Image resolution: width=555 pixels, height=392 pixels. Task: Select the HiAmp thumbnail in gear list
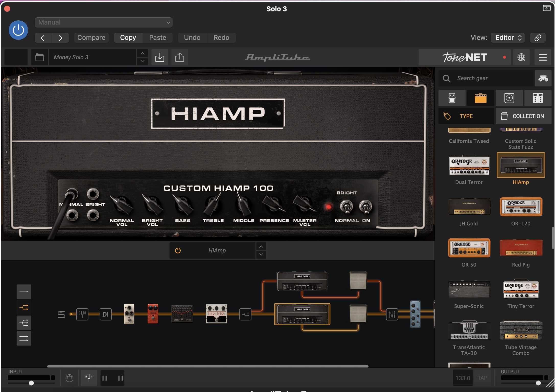click(521, 165)
